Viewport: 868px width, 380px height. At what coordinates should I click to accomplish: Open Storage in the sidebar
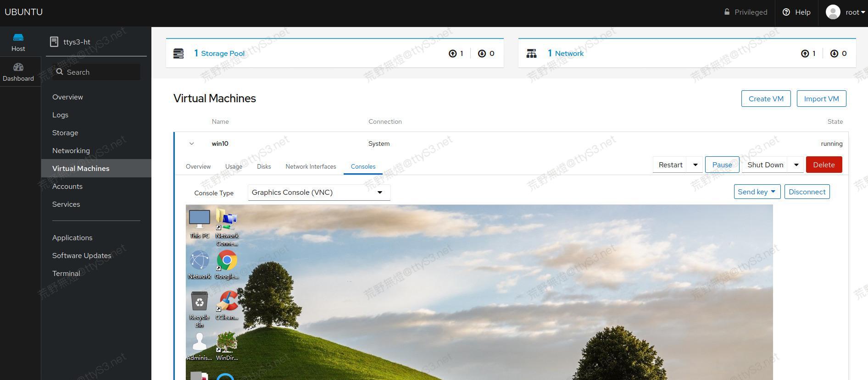tap(65, 133)
